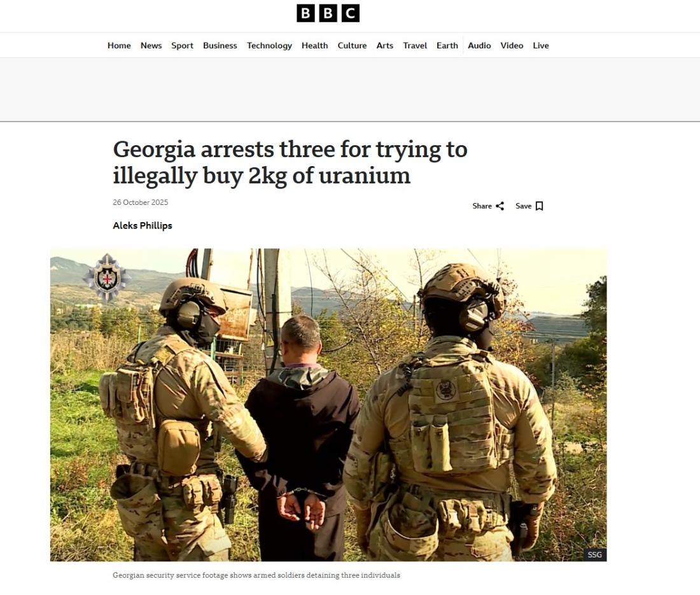Screen dimensions: 700x595
Task: Open the Audio section
Action: 479,46
